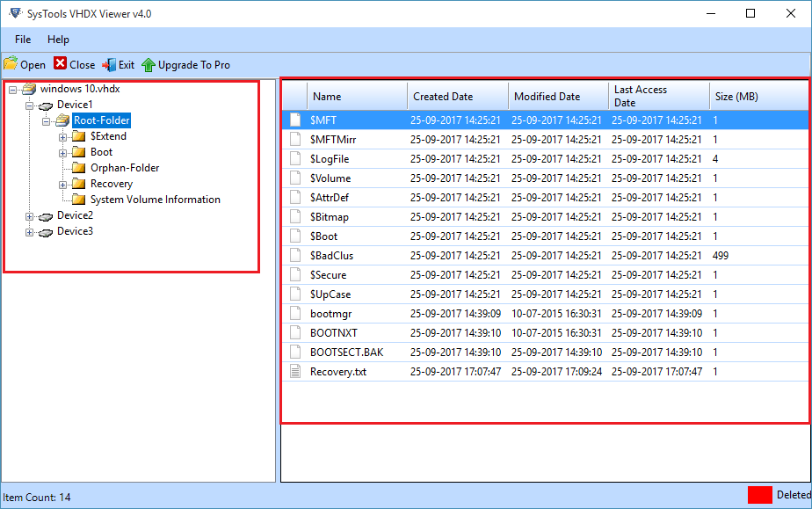Click the Deleted legend label
The image size is (812, 509).
click(794, 495)
